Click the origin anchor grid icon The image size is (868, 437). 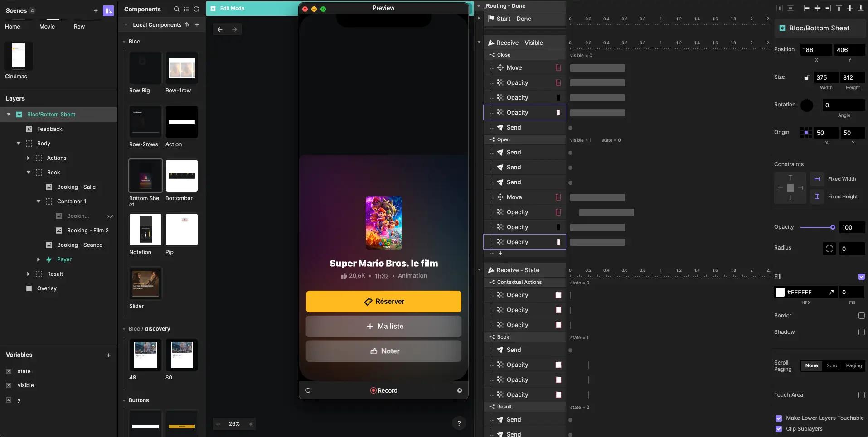(x=806, y=133)
